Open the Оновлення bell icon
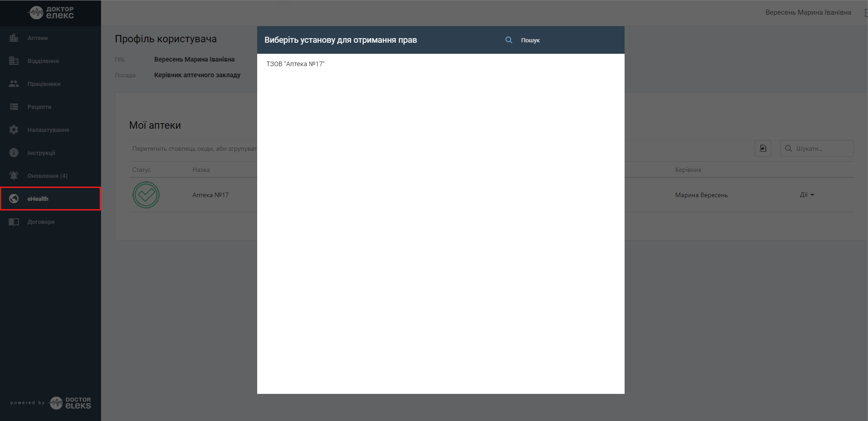The height and width of the screenshot is (421, 868). pyautogui.click(x=14, y=176)
